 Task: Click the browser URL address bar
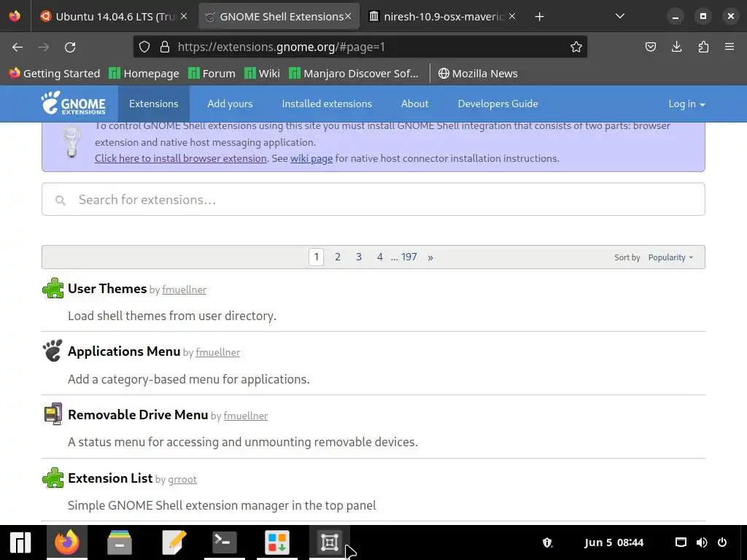[x=360, y=47]
